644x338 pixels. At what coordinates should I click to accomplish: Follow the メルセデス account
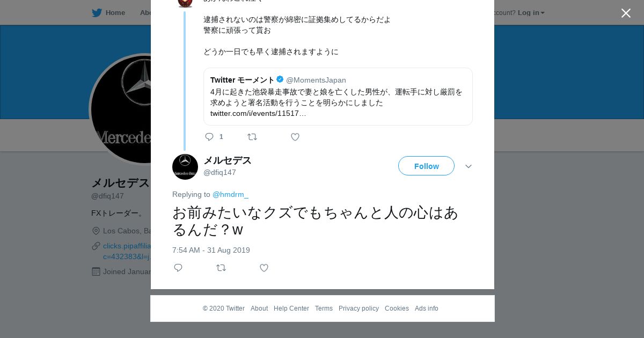(426, 166)
